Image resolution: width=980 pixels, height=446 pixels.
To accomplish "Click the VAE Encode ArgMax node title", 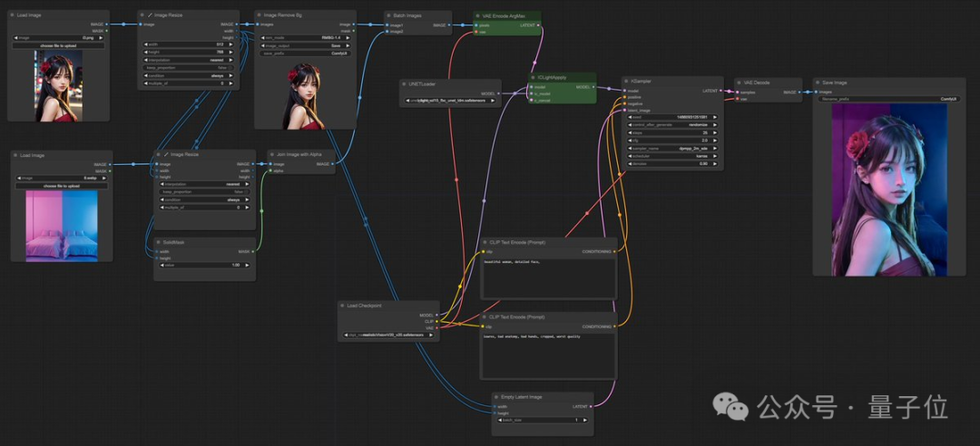I will [x=509, y=15].
